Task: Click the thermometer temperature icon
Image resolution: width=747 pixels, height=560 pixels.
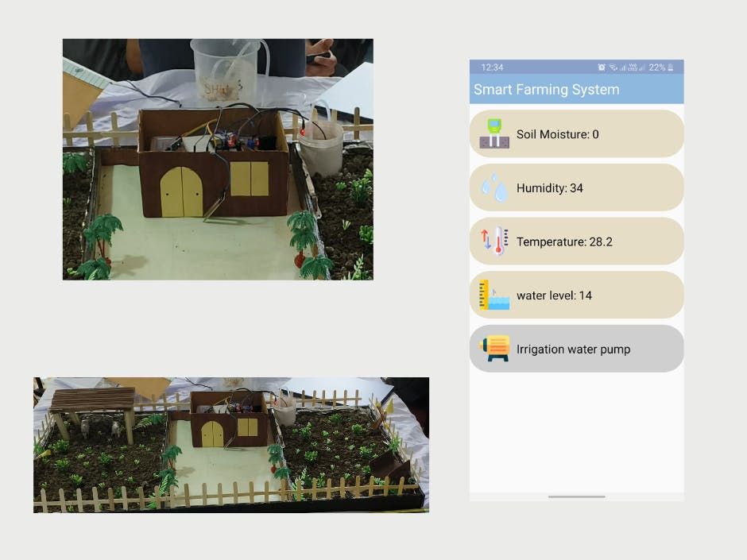Action: coord(494,241)
